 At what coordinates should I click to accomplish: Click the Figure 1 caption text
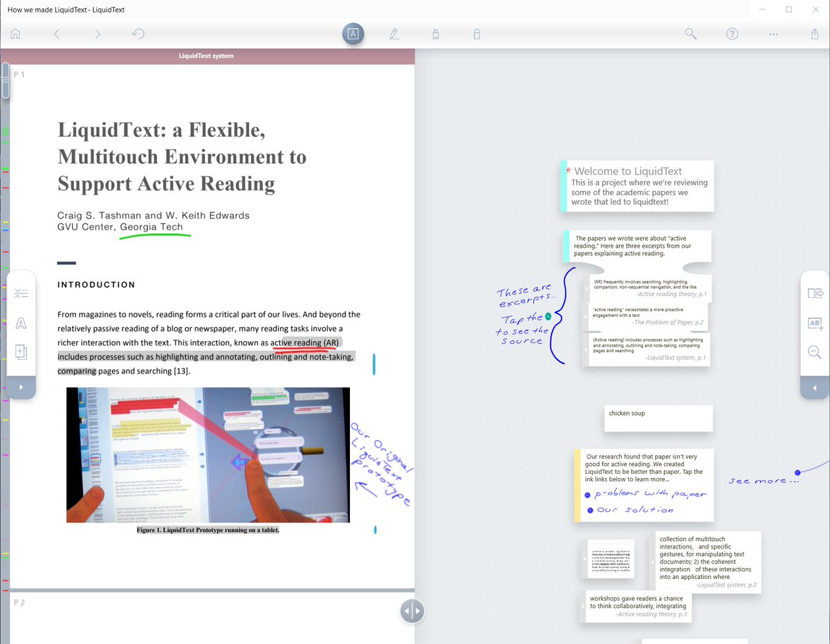[x=208, y=530]
